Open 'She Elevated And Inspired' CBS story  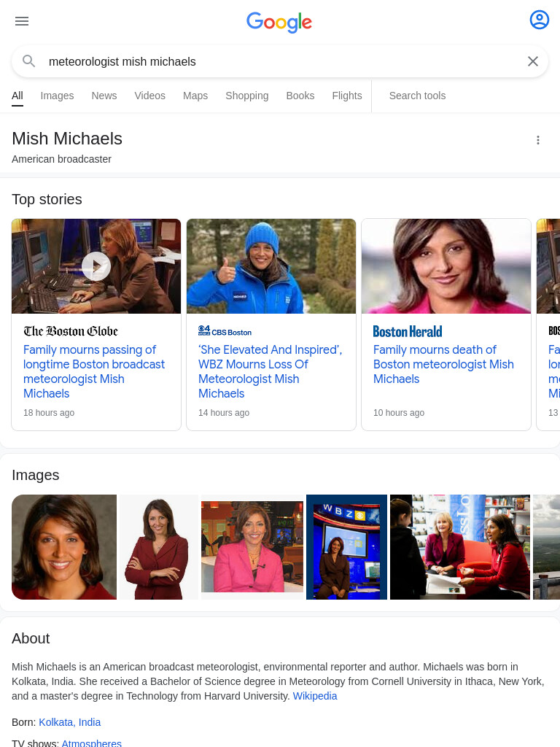(x=270, y=371)
